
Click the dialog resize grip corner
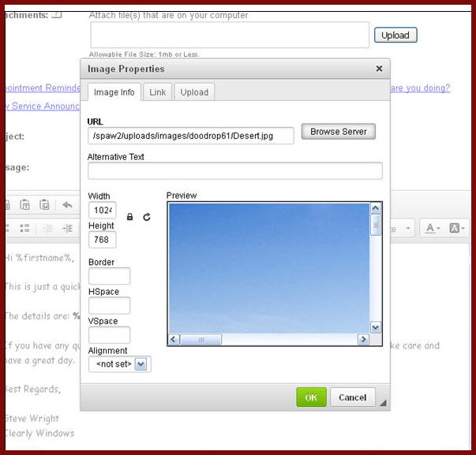383,402
